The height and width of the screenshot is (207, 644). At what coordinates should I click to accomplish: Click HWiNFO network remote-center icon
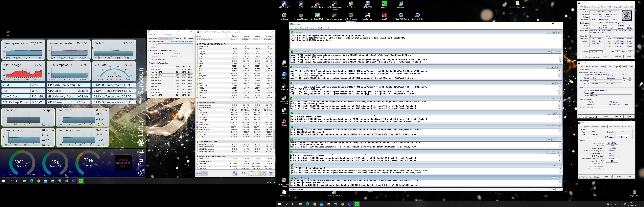pyautogui.click(x=235, y=173)
